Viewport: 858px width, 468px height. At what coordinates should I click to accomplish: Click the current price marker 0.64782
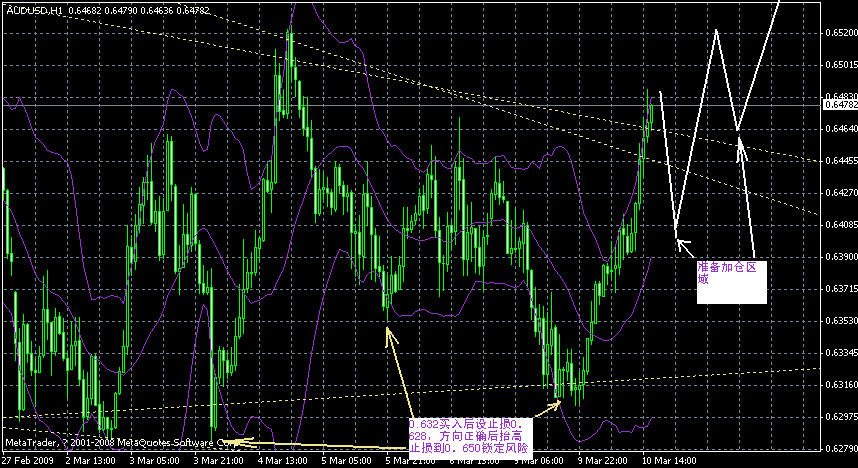pyautogui.click(x=840, y=105)
